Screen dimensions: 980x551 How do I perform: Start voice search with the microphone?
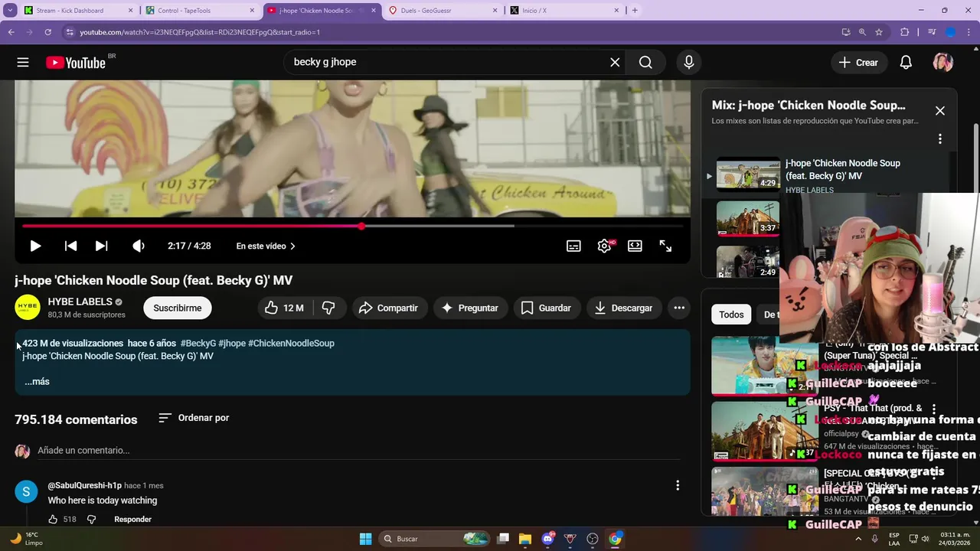pos(689,63)
